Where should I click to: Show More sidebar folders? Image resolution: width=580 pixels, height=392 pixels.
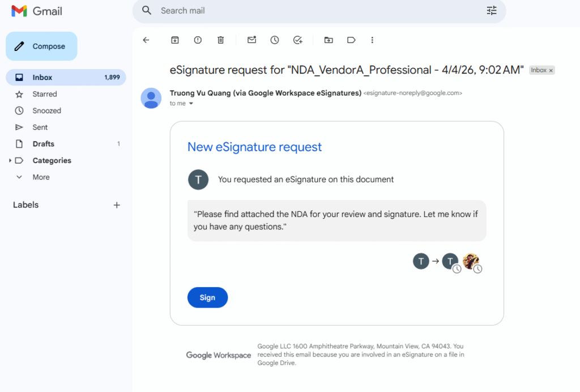41,177
